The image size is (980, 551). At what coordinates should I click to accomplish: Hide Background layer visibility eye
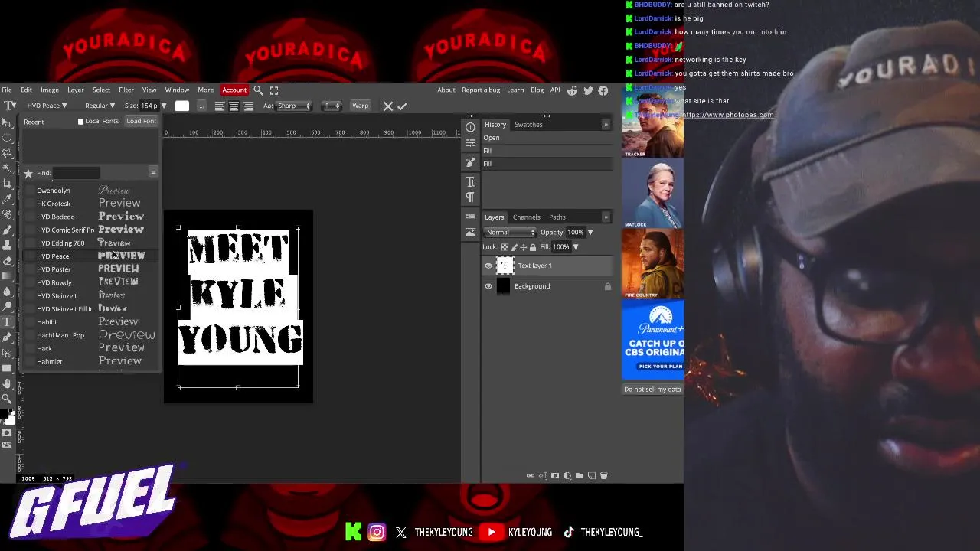(488, 286)
